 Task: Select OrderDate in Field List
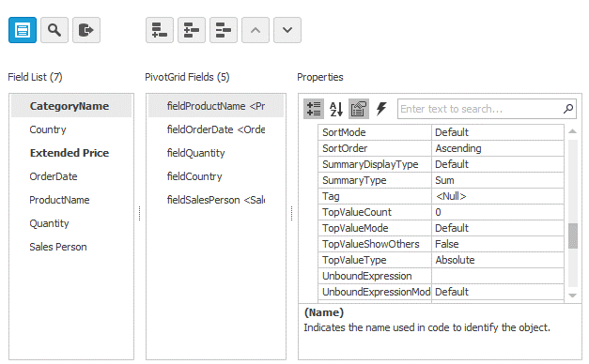coord(71,176)
